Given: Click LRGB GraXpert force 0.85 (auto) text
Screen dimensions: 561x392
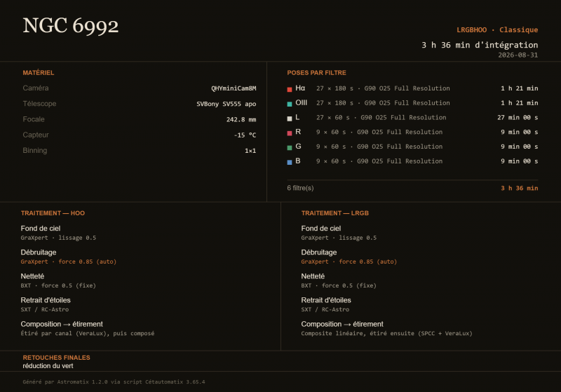Looking at the screenshot, I should coord(349,262).
